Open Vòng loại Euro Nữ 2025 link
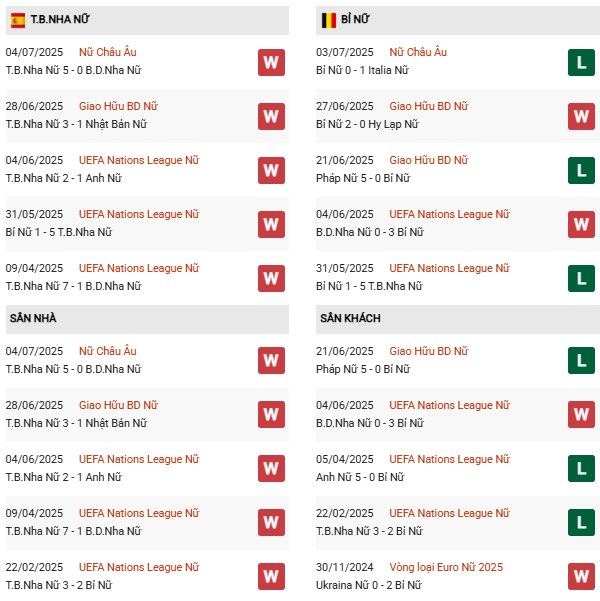 click(447, 567)
